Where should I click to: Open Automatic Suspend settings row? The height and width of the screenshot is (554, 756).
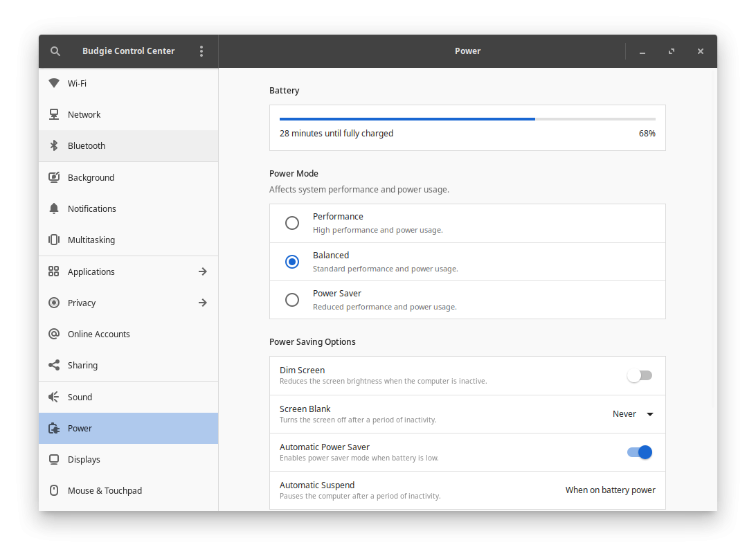pos(467,490)
